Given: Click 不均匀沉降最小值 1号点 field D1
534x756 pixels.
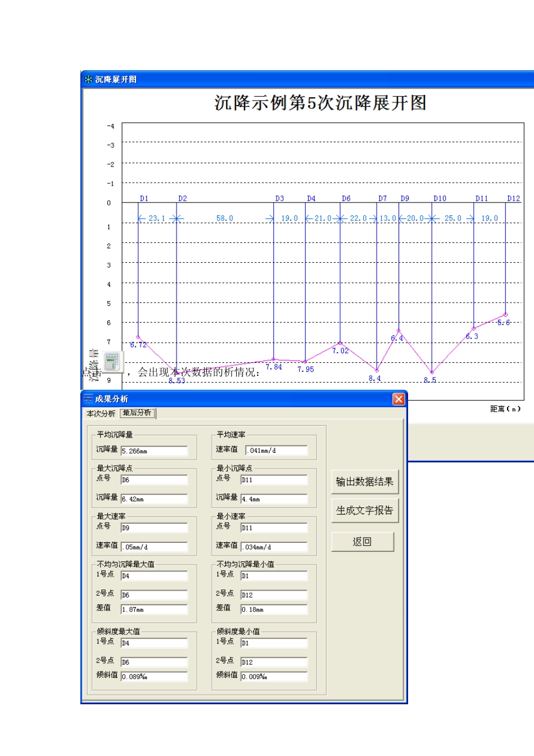Looking at the screenshot, I should click(274, 576).
